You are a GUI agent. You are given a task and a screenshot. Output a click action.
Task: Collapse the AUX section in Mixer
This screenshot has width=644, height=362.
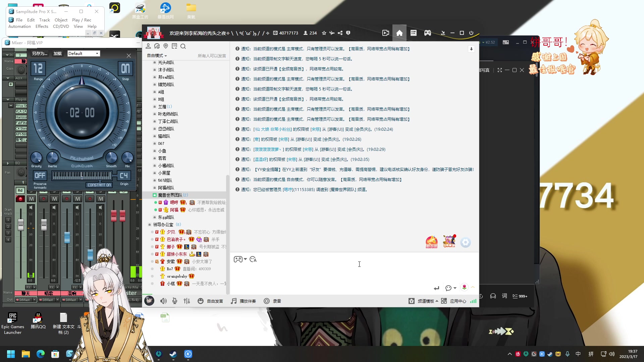click(x=8, y=78)
